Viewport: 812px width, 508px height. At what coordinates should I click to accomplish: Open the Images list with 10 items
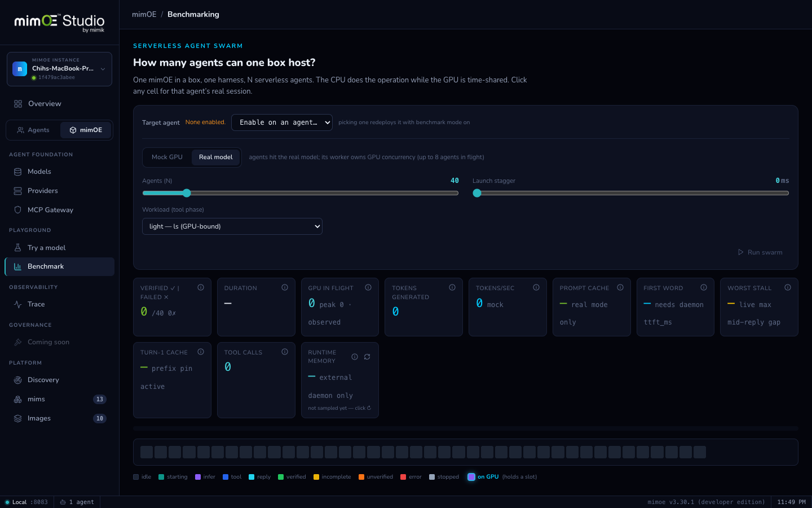point(60,418)
